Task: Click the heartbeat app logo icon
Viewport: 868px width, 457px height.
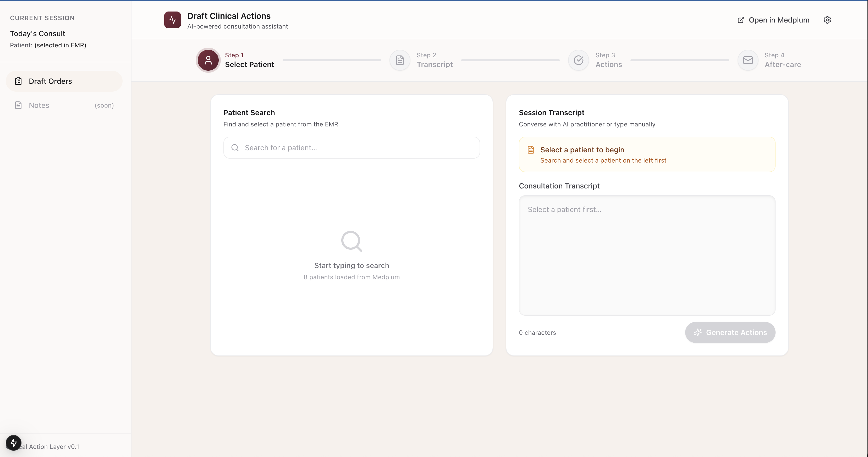Action: point(173,20)
